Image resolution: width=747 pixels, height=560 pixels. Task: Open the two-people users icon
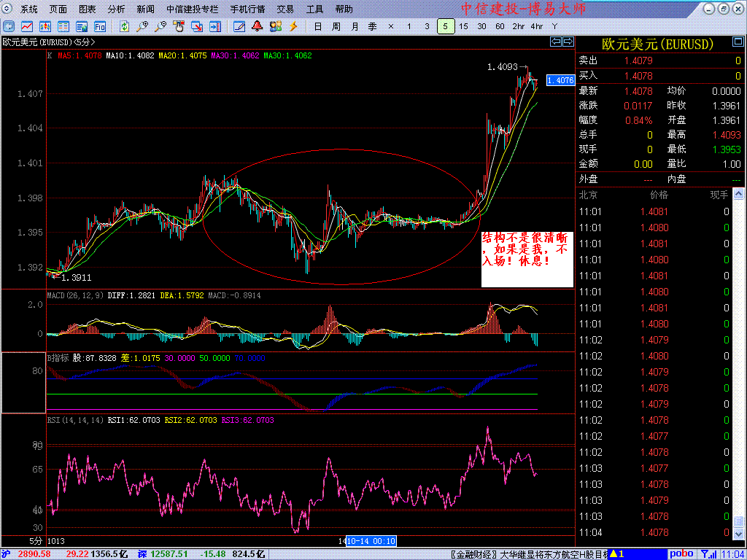click(x=275, y=26)
